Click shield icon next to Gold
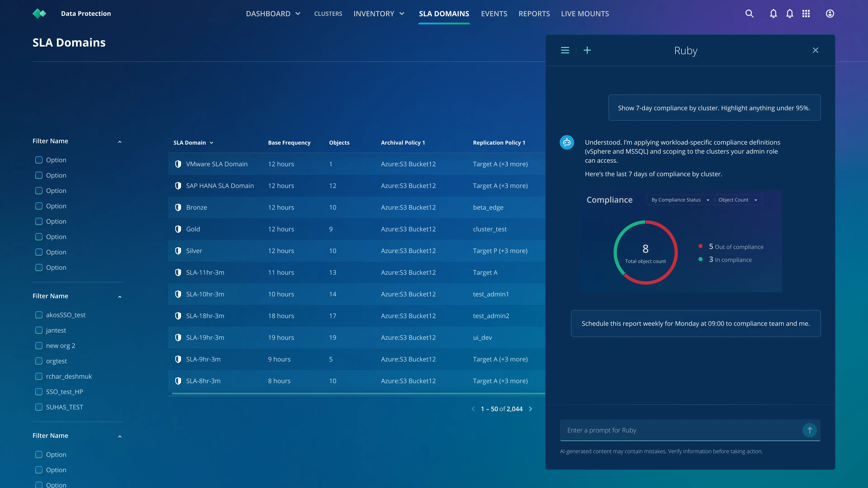The width and height of the screenshot is (868, 488). click(178, 229)
